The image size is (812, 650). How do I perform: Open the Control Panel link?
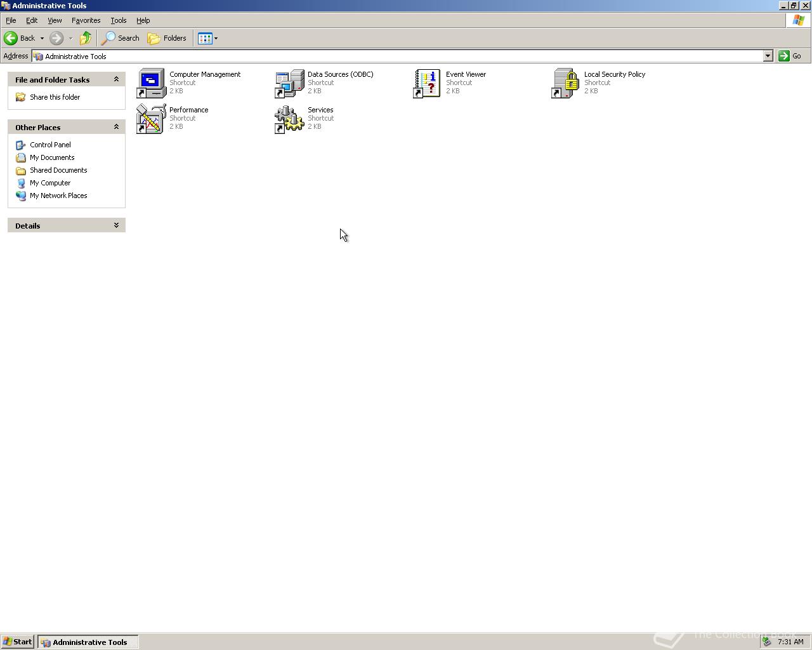[50, 145]
